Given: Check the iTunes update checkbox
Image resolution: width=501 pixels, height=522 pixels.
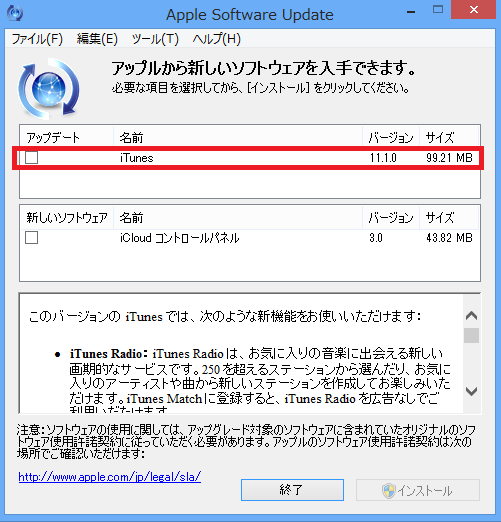Looking at the screenshot, I should 32,158.
